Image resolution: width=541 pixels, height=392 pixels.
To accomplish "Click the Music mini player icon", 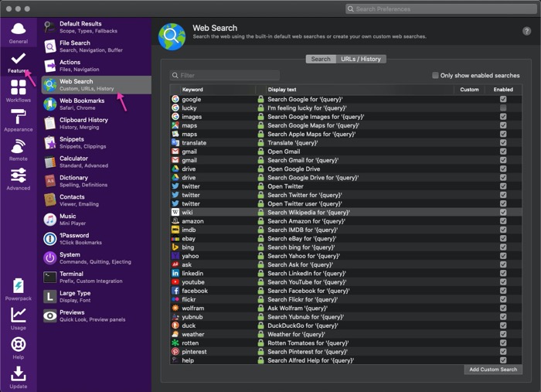I will point(50,220).
